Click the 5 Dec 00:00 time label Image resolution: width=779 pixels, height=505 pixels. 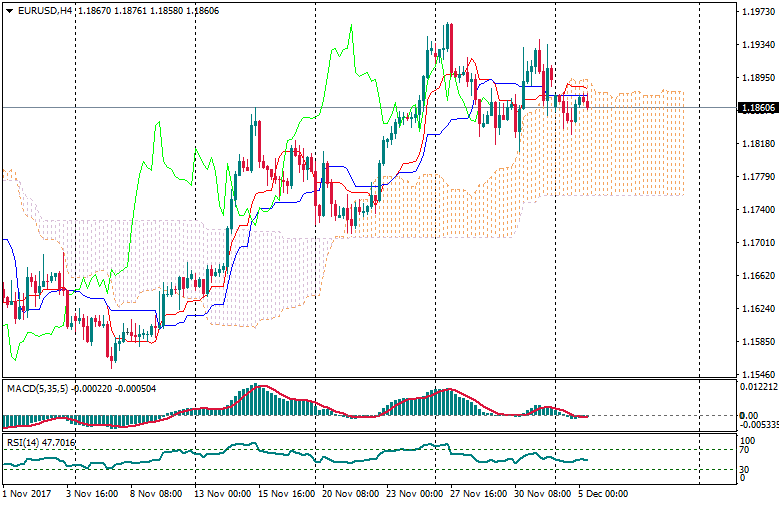(606, 493)
